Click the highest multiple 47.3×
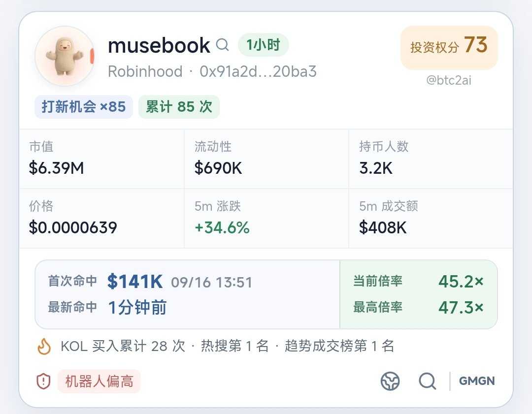Viewport: 532px width, 414px height. 461,308
